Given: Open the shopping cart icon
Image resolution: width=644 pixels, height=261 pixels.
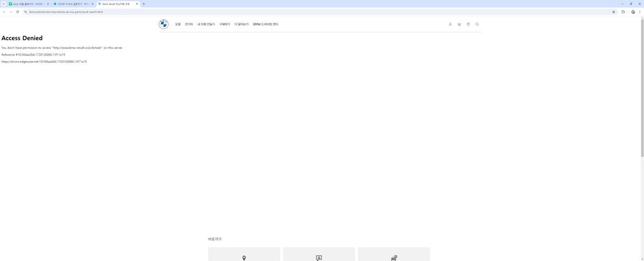Looking at the screenshot, I should 459,25.
